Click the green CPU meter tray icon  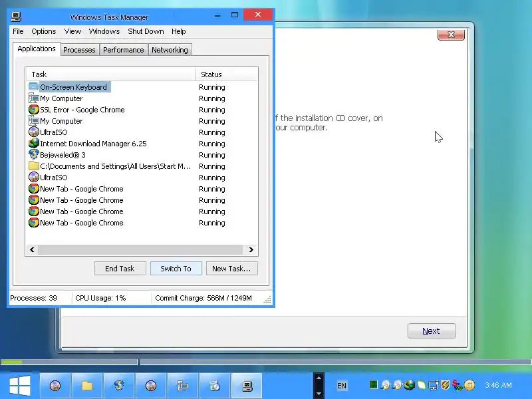373,385
